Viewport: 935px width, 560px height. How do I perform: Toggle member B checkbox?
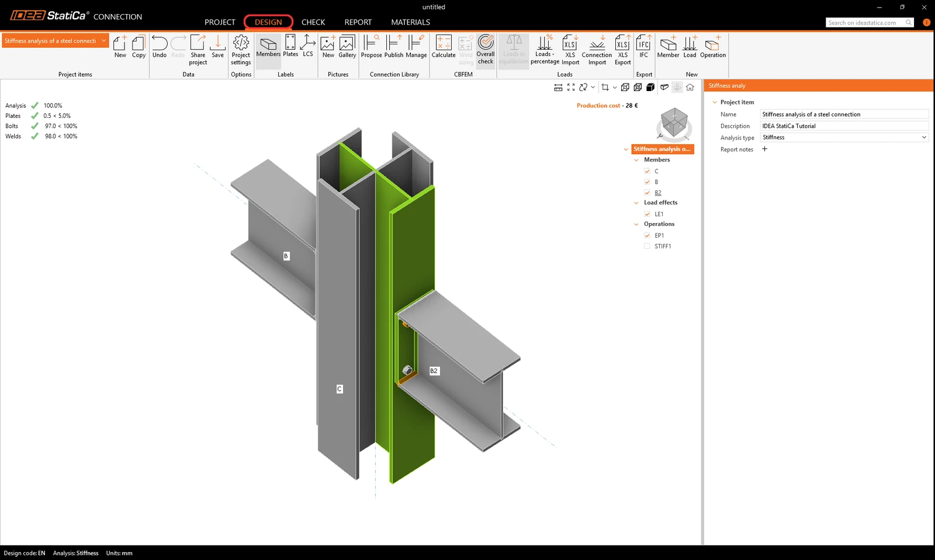coord(647,182)
